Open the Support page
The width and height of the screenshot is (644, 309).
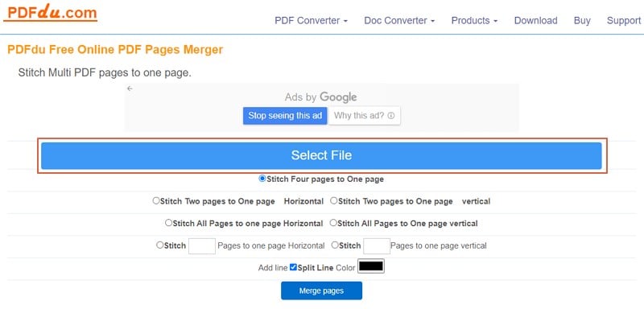pos(623,20)
